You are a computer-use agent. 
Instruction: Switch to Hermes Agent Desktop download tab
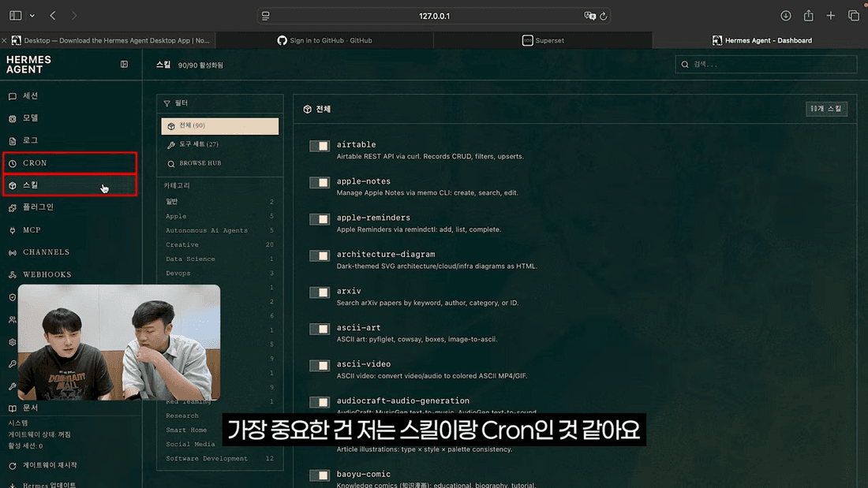[x=110, y=40]
